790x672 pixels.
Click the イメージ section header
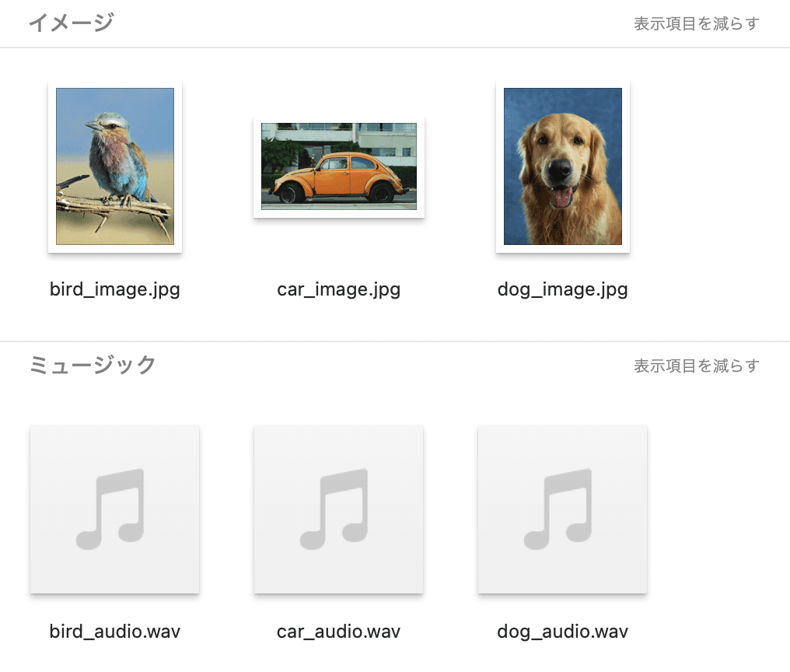71,23
